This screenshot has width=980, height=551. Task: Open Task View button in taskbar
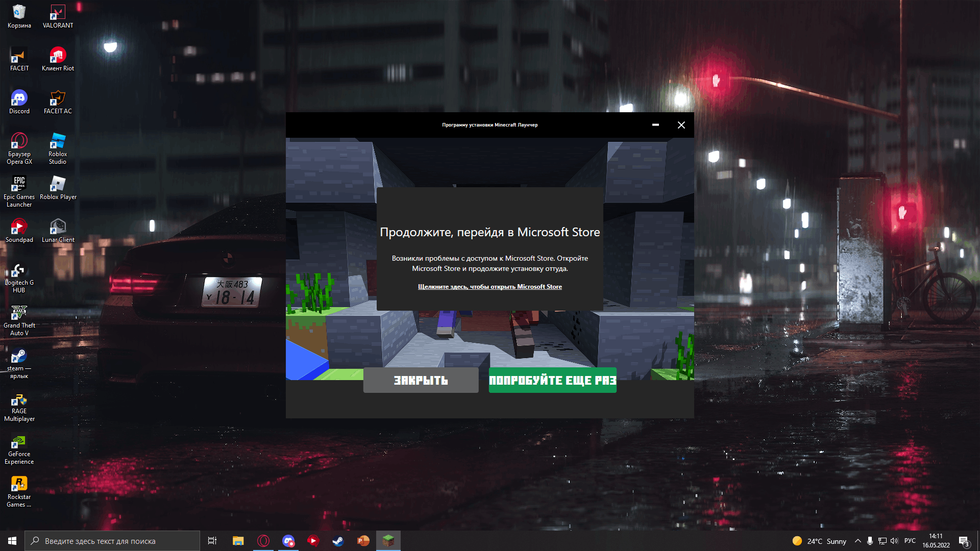(212, 541)
